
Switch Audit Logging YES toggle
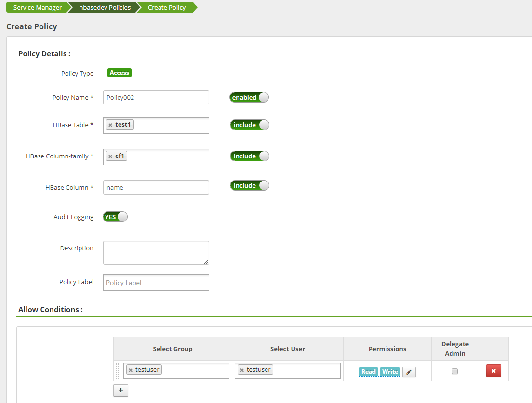point(115,217)
